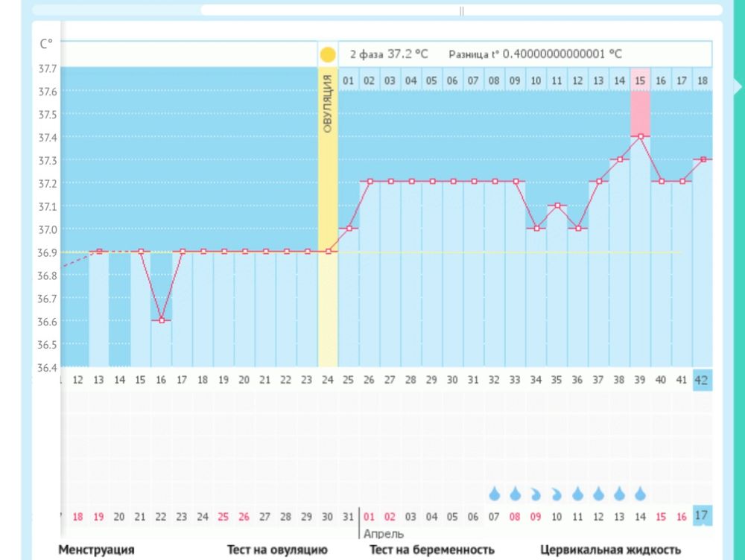Click the 36.6 temperature point on cycle day 16

162,321
